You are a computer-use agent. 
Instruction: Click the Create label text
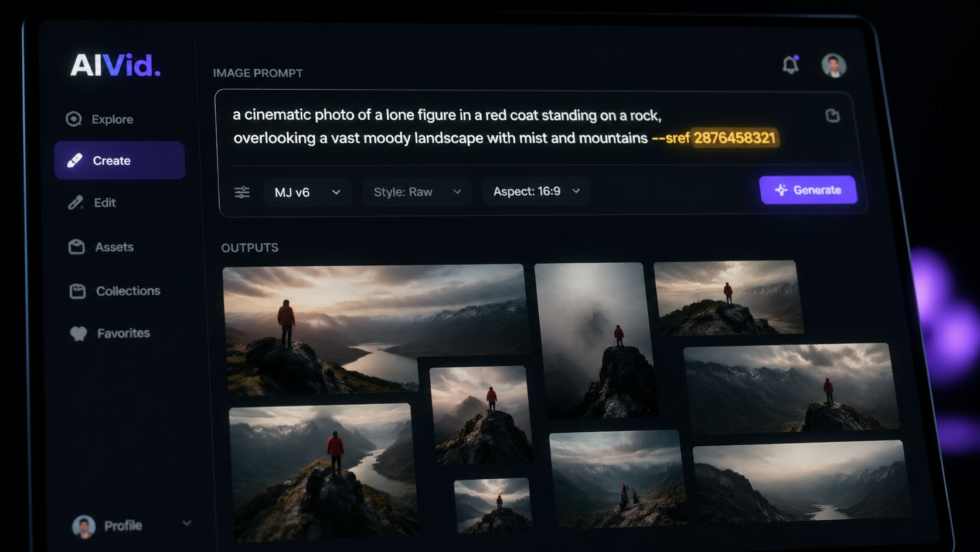(112, 161)
